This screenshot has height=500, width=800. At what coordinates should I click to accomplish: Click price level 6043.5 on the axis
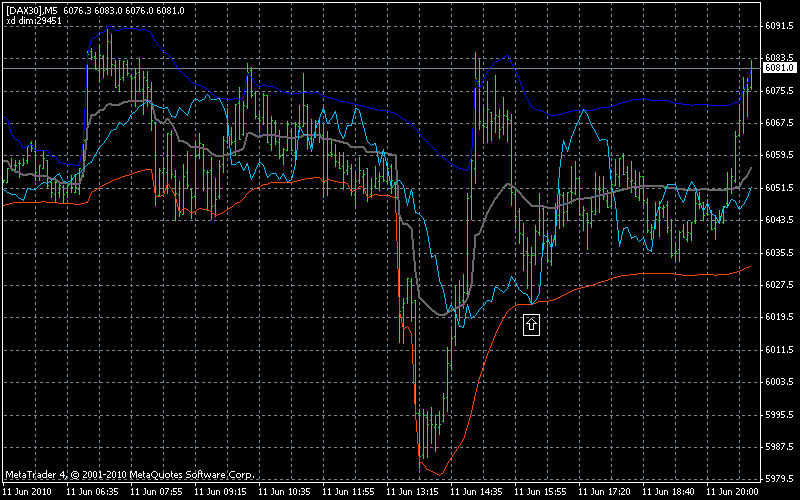(x=779, y=219)
